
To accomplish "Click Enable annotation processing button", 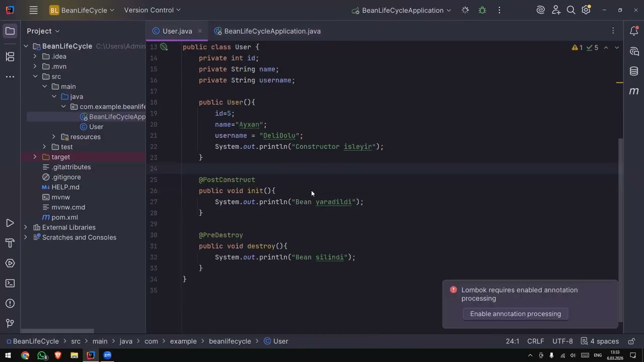I will coord(515,314).
